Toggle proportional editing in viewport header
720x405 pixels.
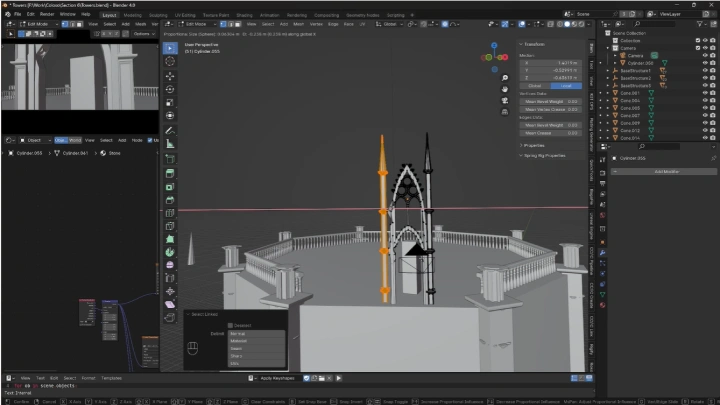point(445,24)
